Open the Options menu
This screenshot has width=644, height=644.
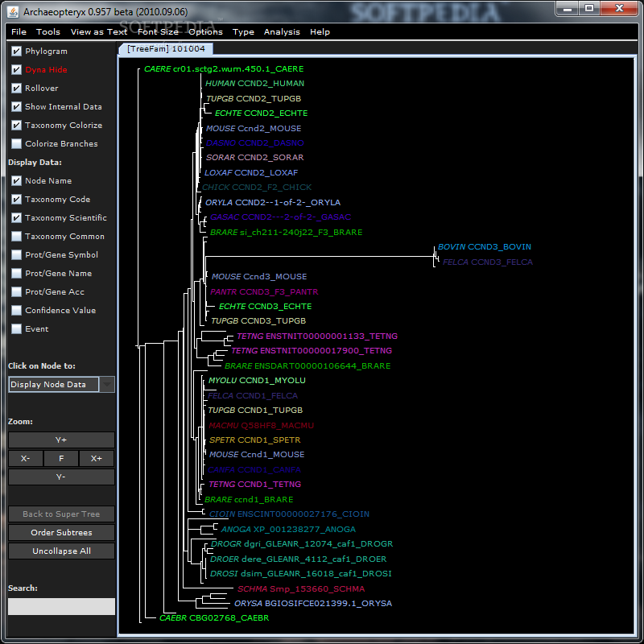click(x=205, y=31)
